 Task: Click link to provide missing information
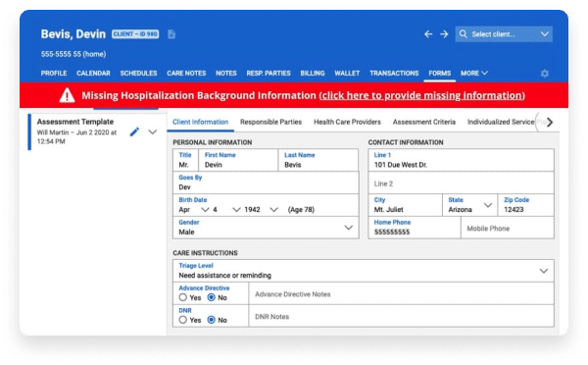point(421,95)
